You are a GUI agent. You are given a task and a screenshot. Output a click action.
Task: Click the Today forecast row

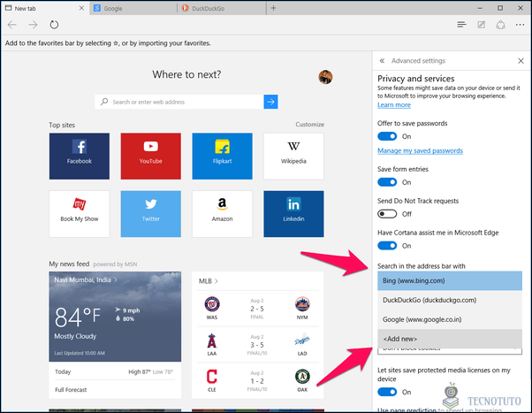pos(115,372)
